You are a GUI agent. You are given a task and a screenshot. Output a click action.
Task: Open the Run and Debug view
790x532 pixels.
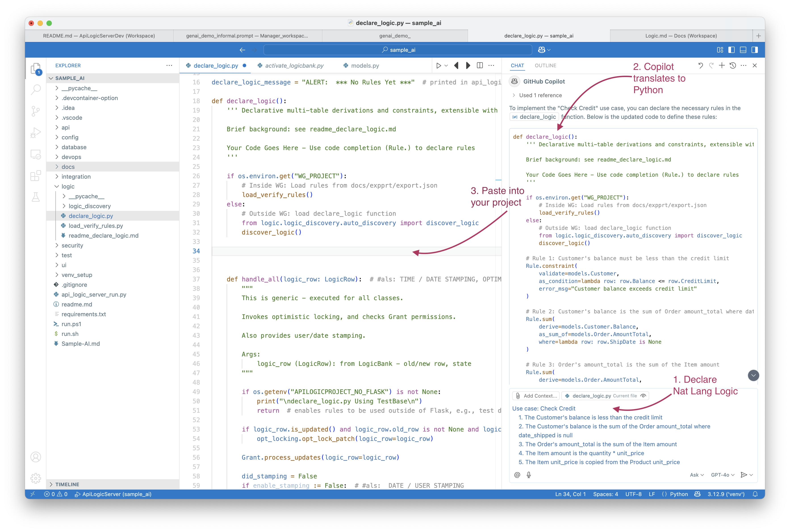point(36,132)
